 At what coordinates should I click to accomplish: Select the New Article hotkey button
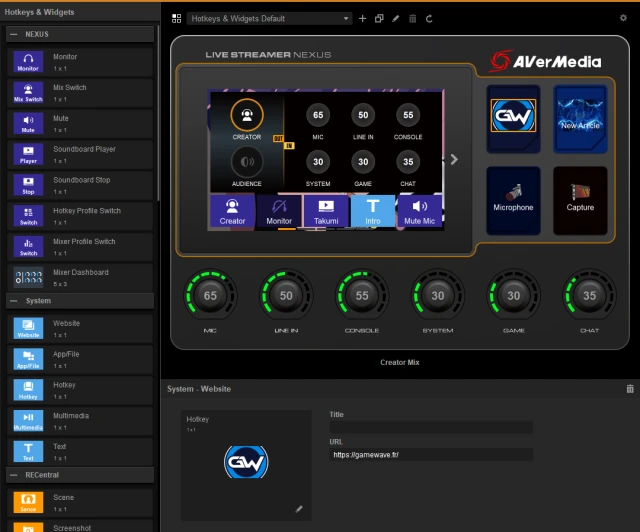coord(580,119)
